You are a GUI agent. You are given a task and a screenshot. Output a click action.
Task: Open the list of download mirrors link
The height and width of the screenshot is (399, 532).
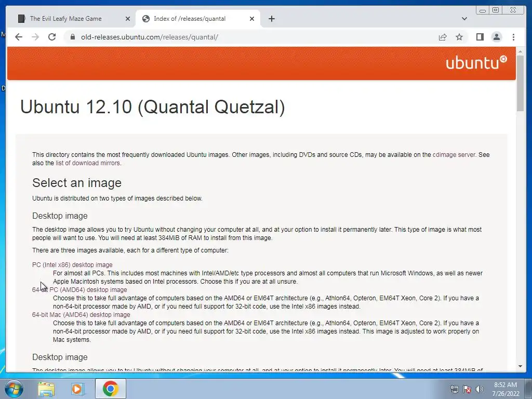coord(88,163)
